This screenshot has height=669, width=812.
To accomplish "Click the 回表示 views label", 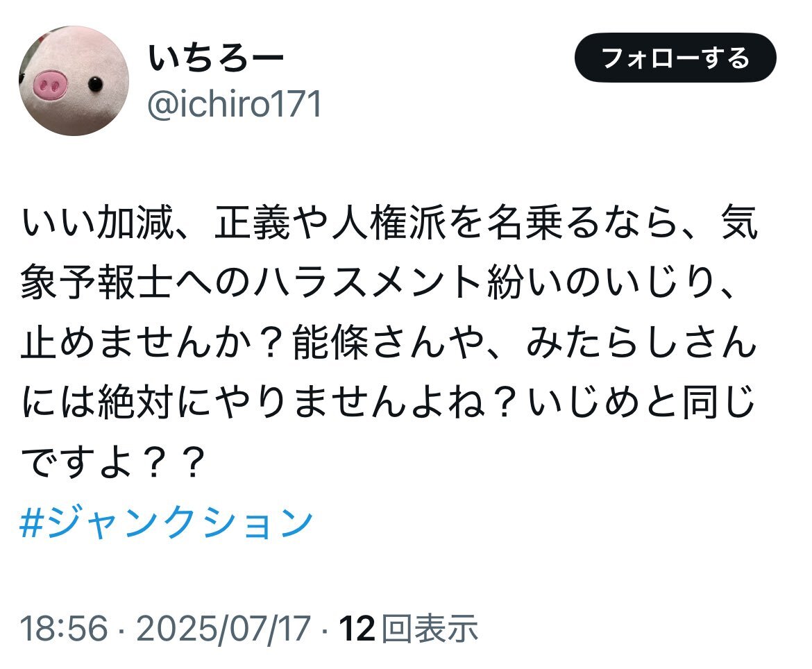I will pos(430,628).
